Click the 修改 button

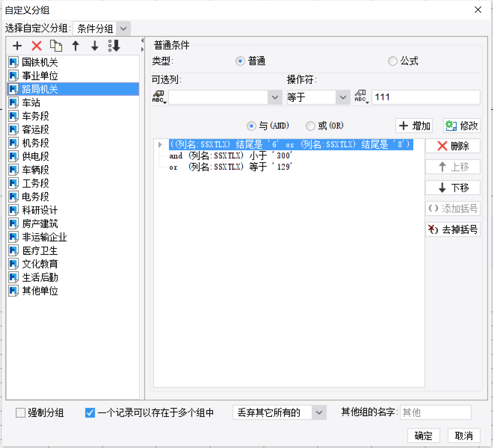pyautogui.click(x=462, y=126)
